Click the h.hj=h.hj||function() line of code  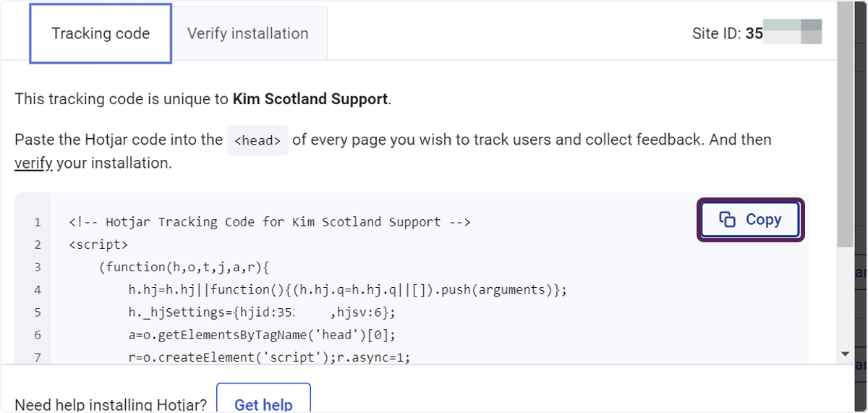click(348, 290)
